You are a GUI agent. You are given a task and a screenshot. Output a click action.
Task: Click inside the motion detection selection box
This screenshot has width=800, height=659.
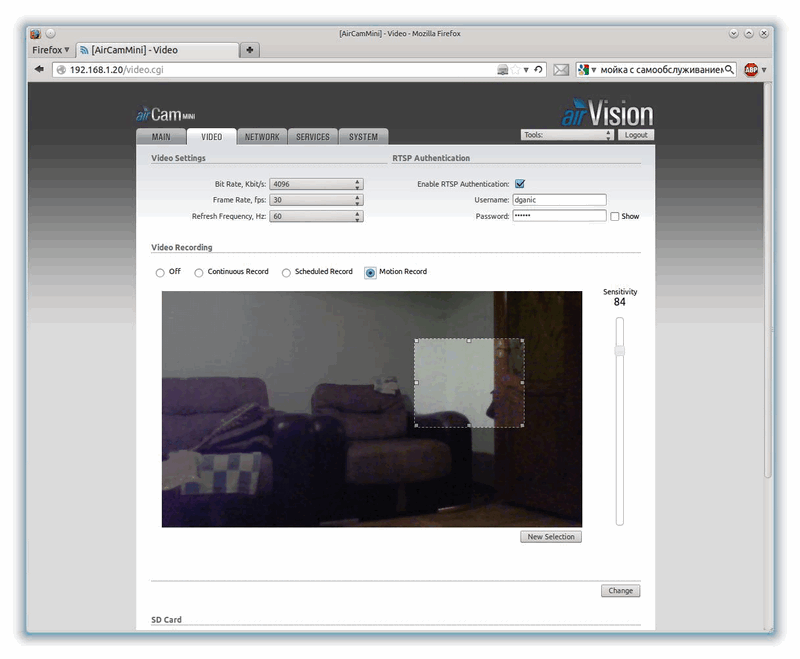469,383
